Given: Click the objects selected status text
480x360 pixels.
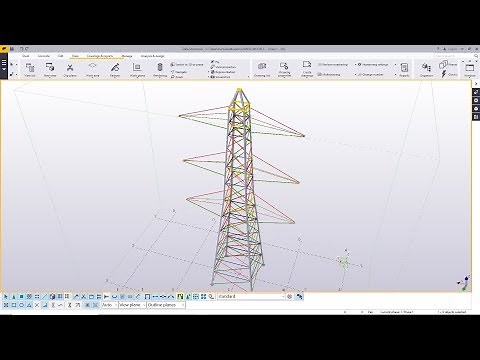Looking at the screenshot, I should (452, 312).
